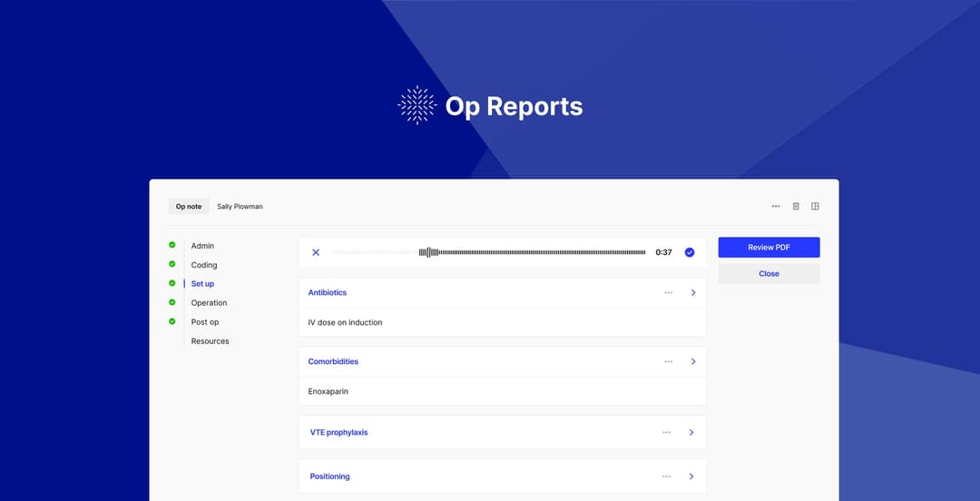Click the 'IV dose on induction' text
The width and height of the screenshot is (980, 501).
click(345, 323)
